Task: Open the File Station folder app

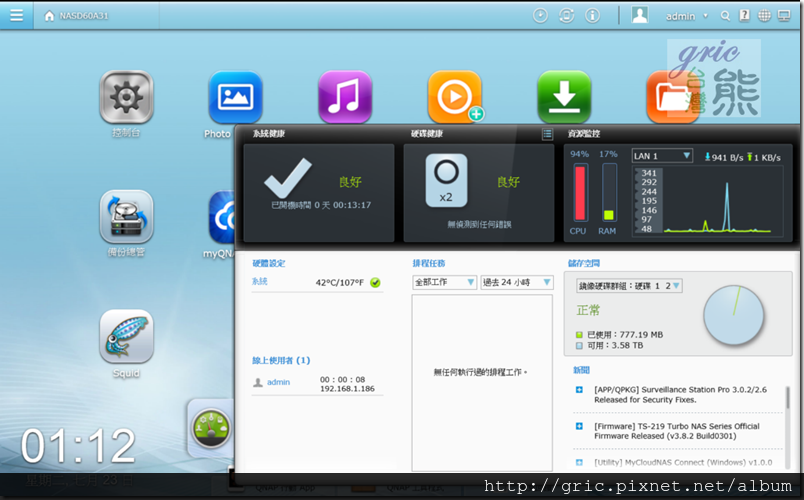Action: [672, 97]
